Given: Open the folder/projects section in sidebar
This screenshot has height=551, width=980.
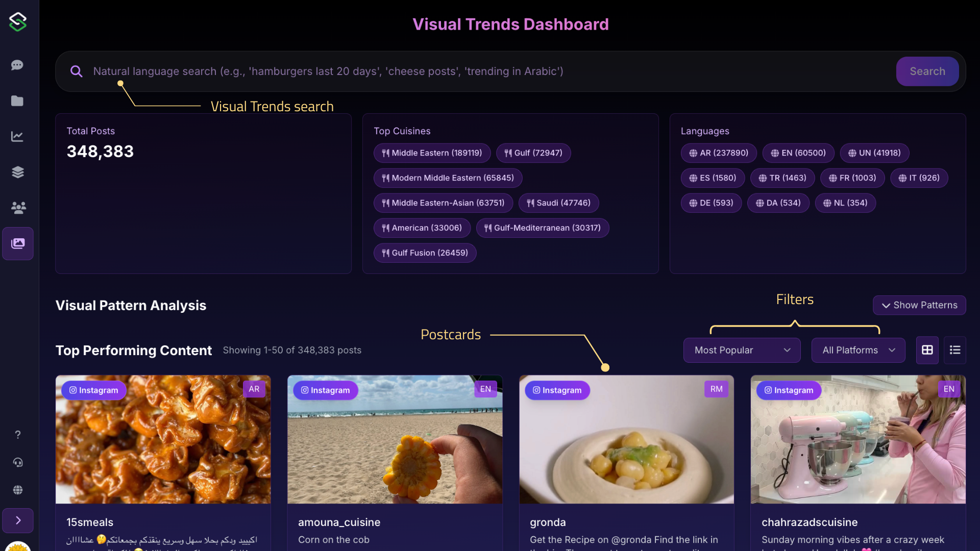Looking at the screenshot, I should 17,101.
